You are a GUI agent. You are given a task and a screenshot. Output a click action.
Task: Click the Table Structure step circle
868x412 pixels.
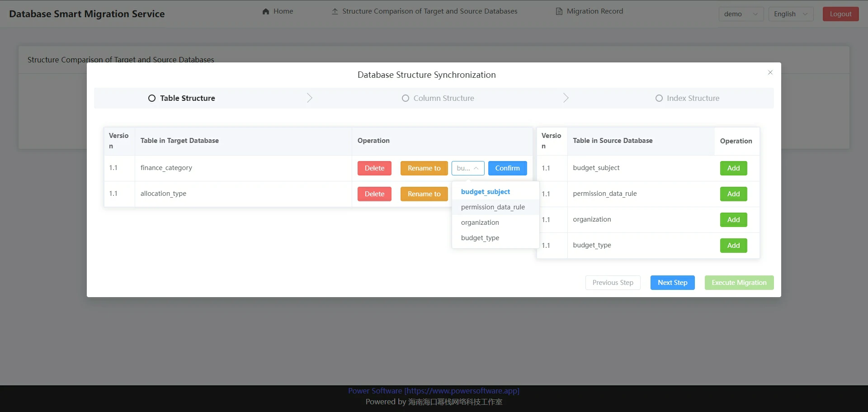click(152, 98)
